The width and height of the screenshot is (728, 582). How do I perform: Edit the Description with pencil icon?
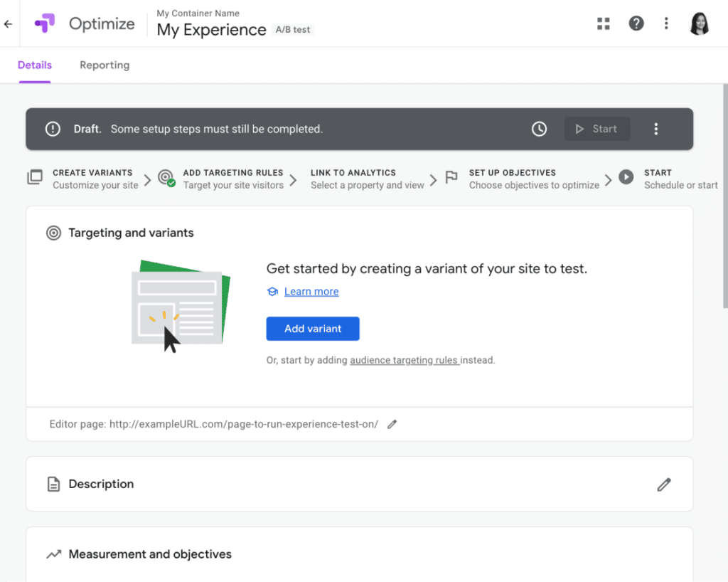click(664, 485)
